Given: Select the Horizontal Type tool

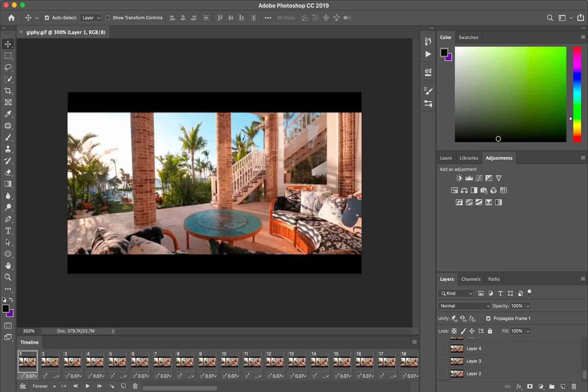Looking at the screenshot, I should point(8,230).
